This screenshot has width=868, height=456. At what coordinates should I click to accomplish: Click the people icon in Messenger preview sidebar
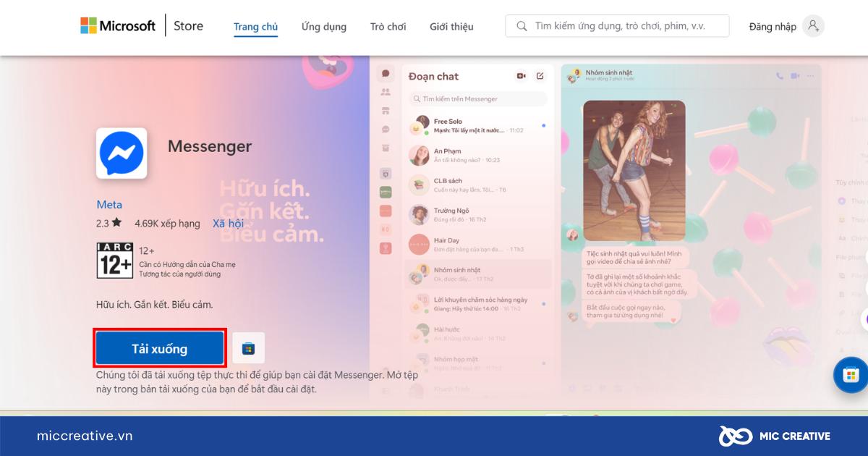click(386, 92)
